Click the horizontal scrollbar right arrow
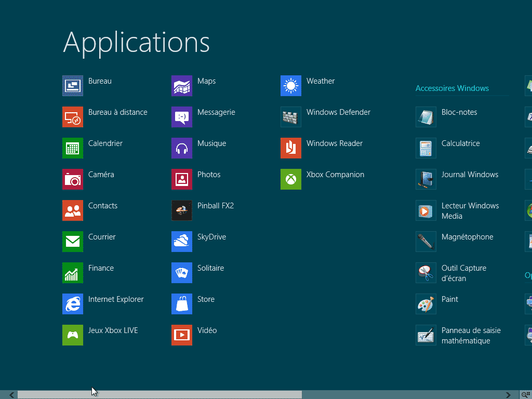Image resolution: width=532 pixels, height=399 pixels. 508,395
